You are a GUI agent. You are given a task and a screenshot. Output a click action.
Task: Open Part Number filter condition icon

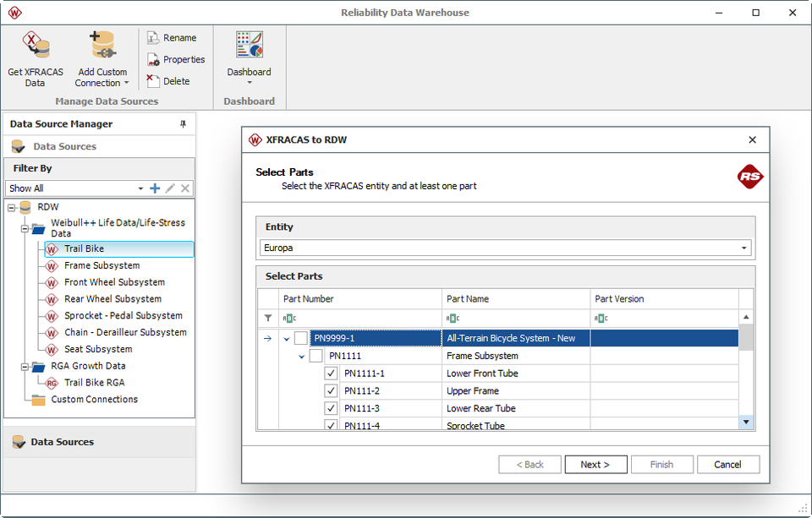coord(289,319)
